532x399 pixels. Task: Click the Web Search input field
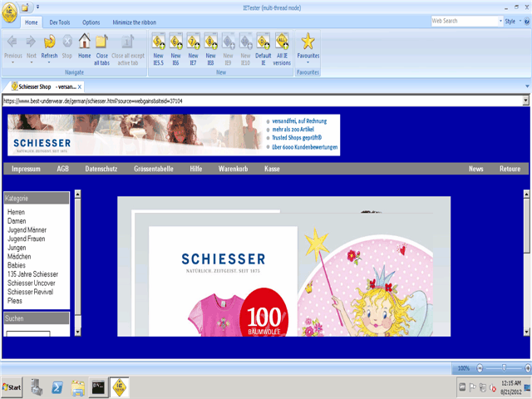click(x=465, y=21)
